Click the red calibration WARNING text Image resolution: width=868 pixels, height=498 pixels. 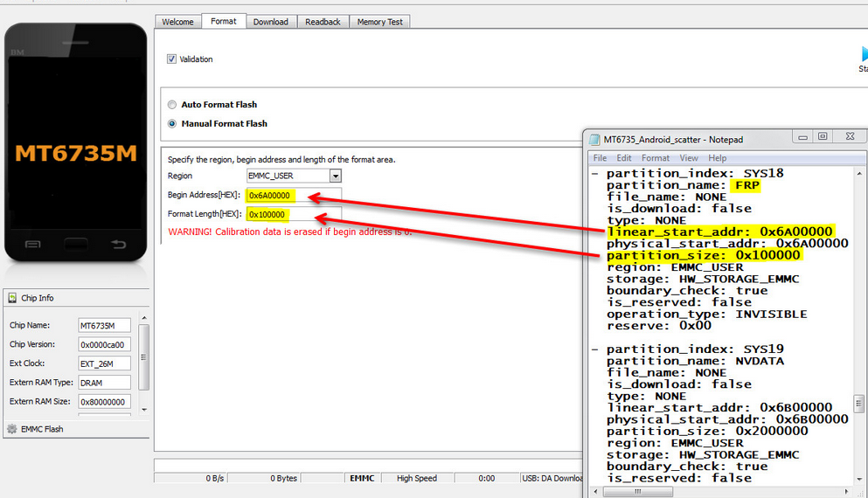tap(290, 232)
